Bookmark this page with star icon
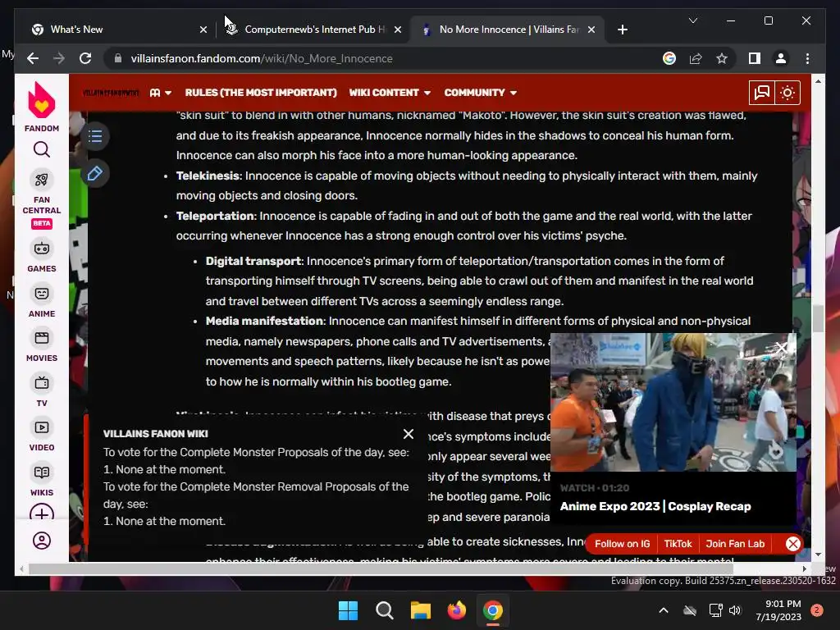Viewport: 840px width, 630px height. tap(722, 58)
